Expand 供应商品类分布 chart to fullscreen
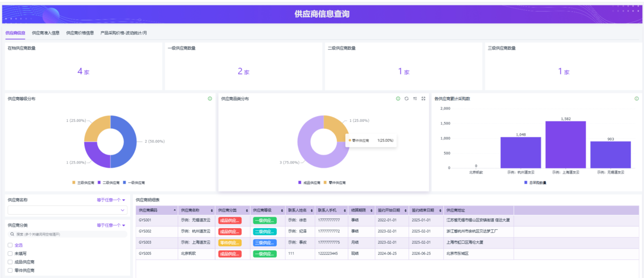The height and width of the screenshot is (278, 644). (x=423, y=99)
